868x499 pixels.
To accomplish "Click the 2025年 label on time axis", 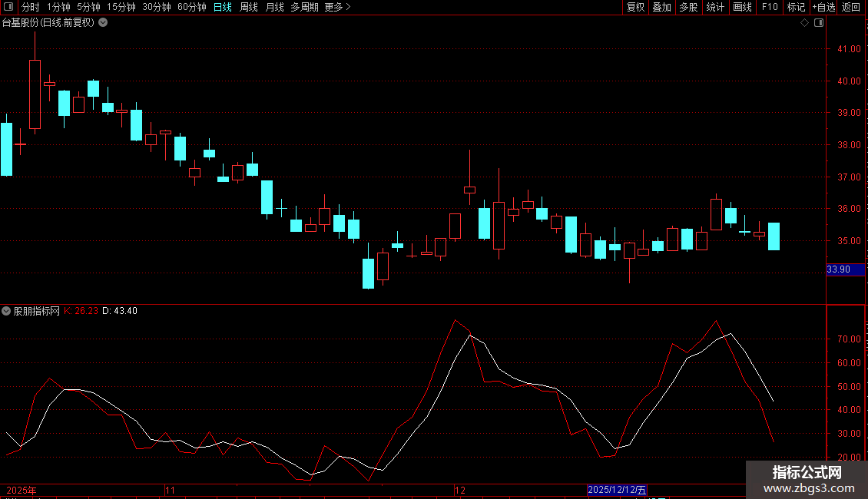I will [22, 490].
